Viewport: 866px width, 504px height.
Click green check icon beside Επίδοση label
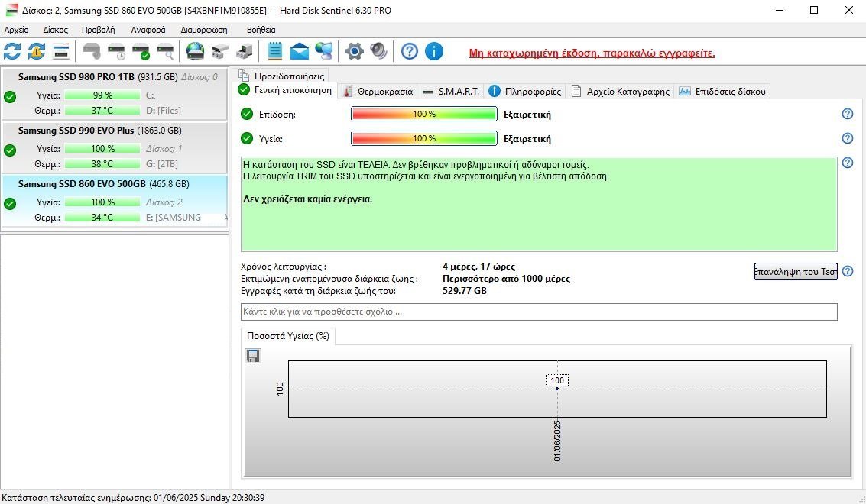247,115
